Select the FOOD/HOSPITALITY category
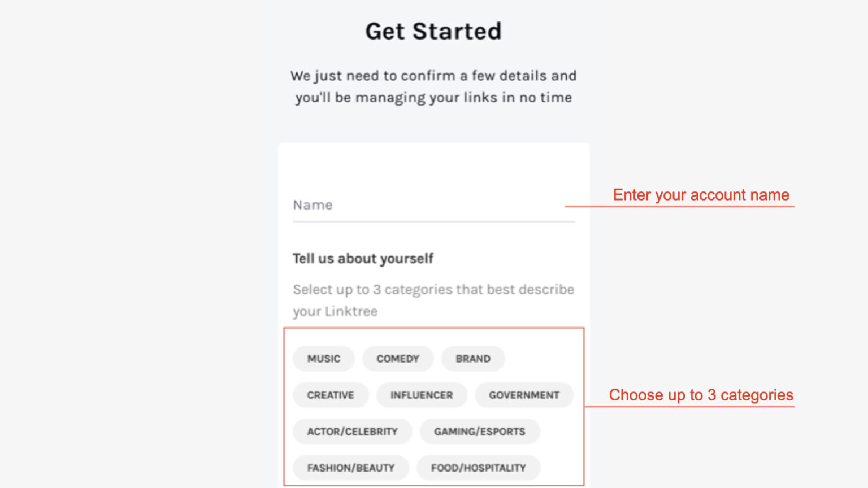The height and width of the screenshot is (488, 868). 478,467
